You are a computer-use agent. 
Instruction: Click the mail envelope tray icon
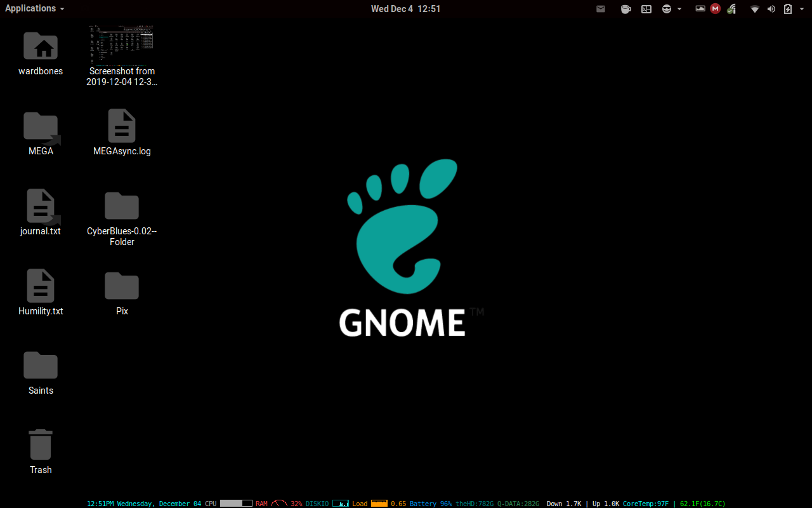pyautogui.click(x=601, y=9)
